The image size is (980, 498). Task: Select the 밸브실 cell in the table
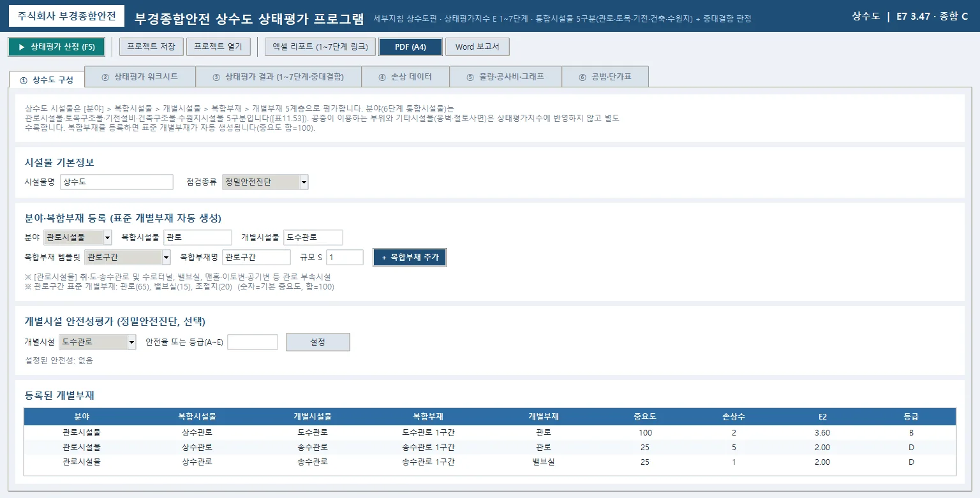[544, 462]
